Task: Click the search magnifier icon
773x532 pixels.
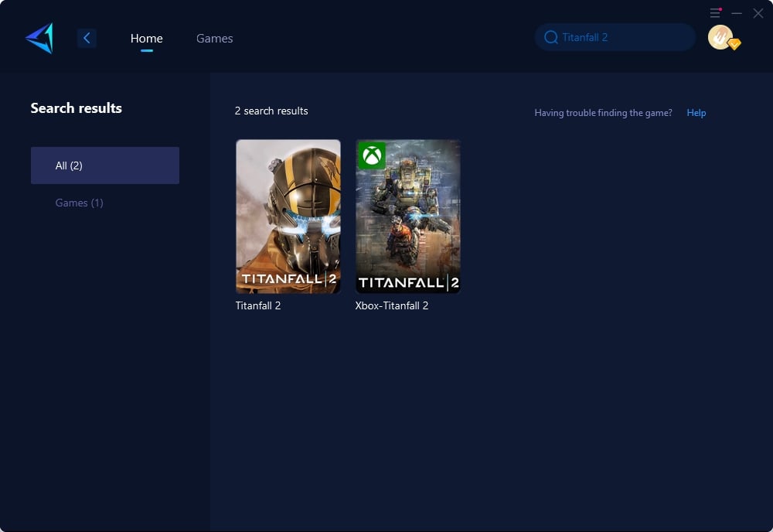Action: coord(550,37)
